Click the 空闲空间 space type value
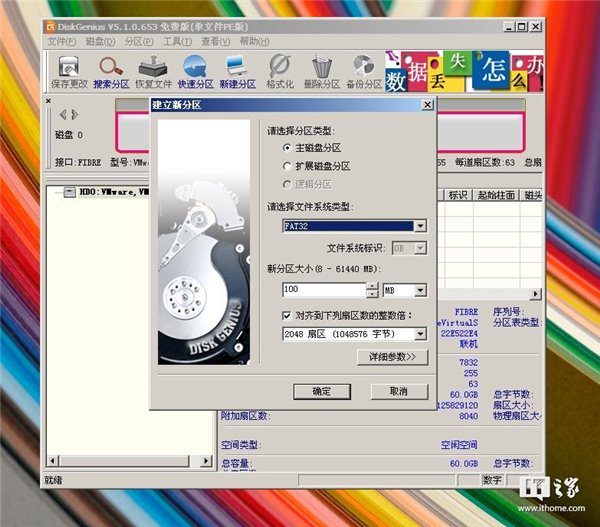 pos(459,445)
